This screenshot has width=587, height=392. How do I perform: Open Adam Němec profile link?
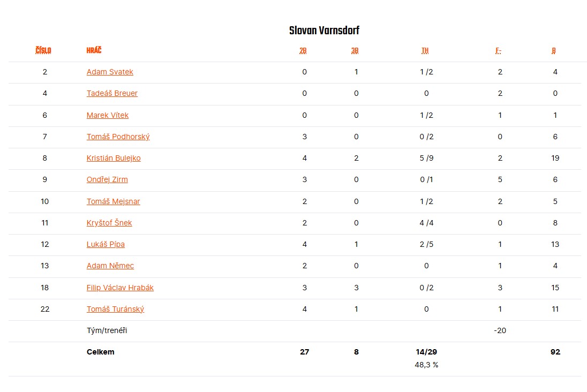(x=110, y=266)
